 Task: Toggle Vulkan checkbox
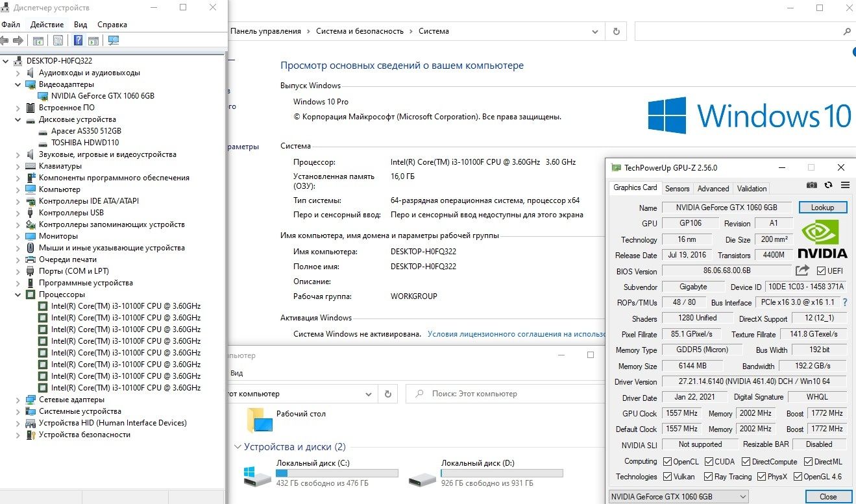(667, 477)
